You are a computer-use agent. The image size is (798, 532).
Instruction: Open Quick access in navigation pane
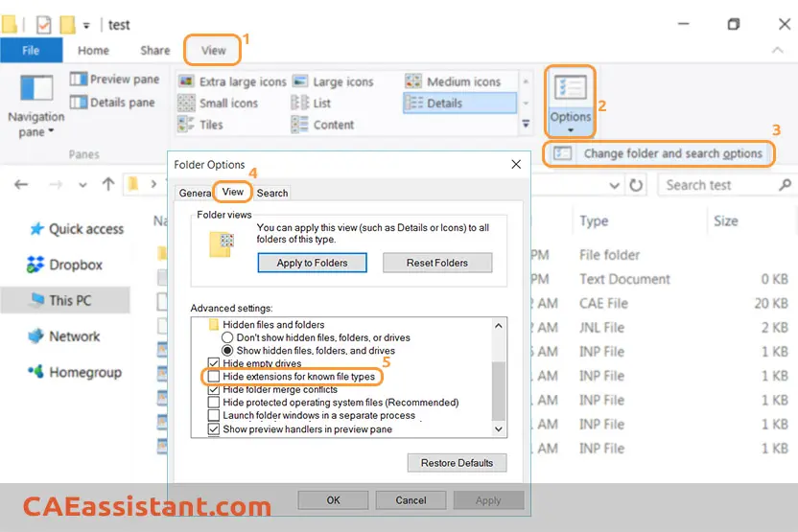click(x=77, y=229)
